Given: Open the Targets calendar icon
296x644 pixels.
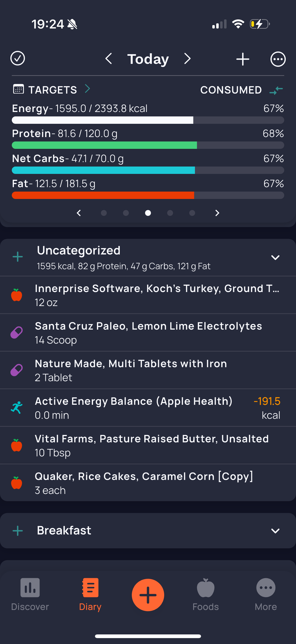Looking at the screenshot, I should (18, 89).
